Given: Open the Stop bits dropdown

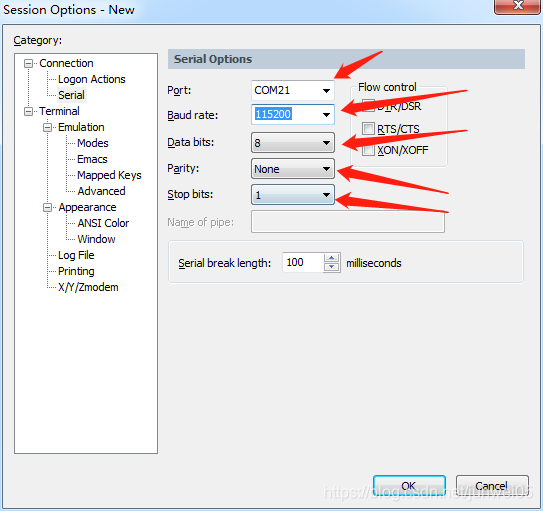Looking at the screenshot, I should coord(293,195).
